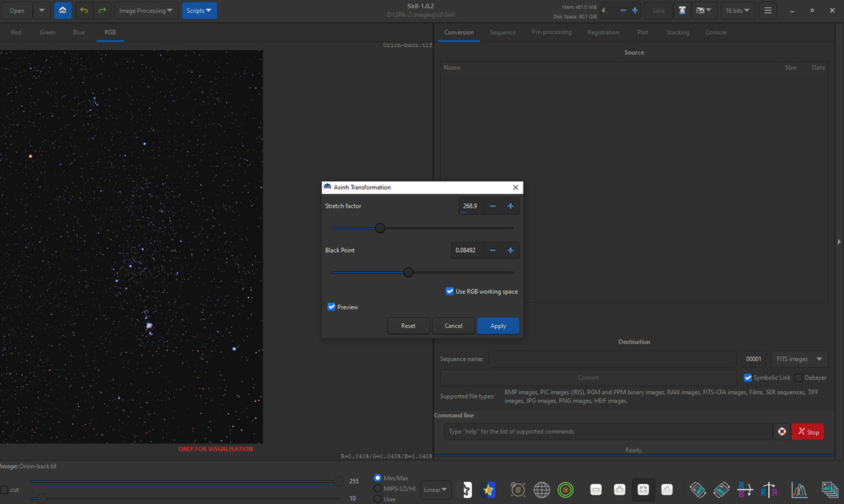
Task: Disable the Preview checkbox
Action: (x=331, y=307)
